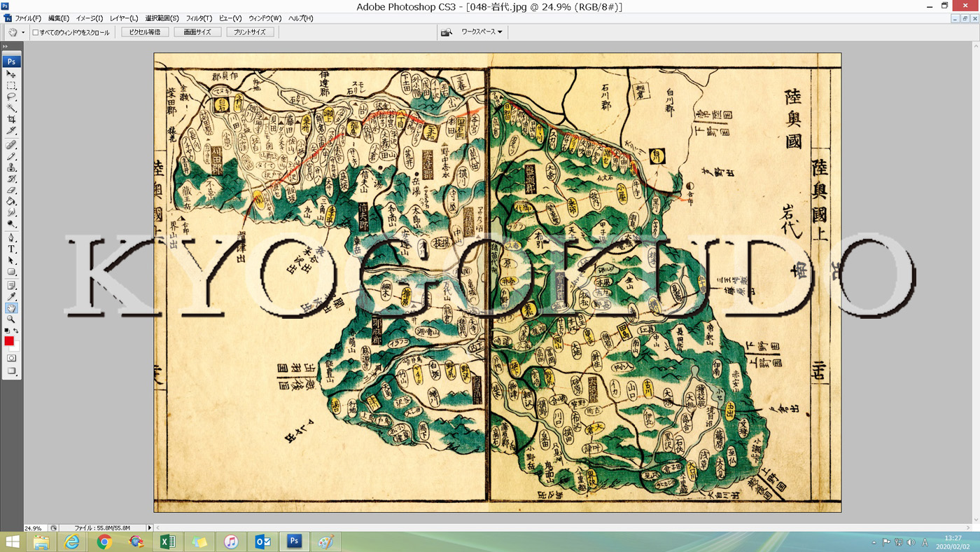The image size is (980, 552).
Task: Open Excel from the taskbar
Action: [x=168, y=542]
